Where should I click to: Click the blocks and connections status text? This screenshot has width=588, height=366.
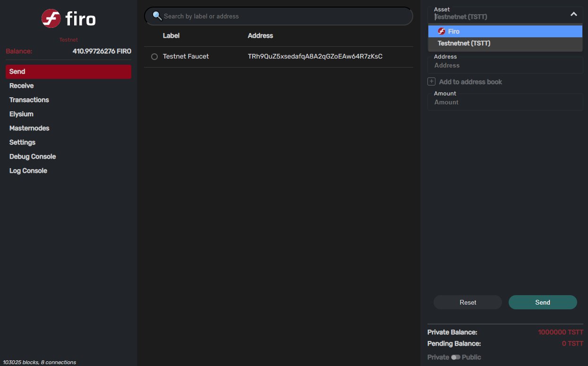[39, 362]
